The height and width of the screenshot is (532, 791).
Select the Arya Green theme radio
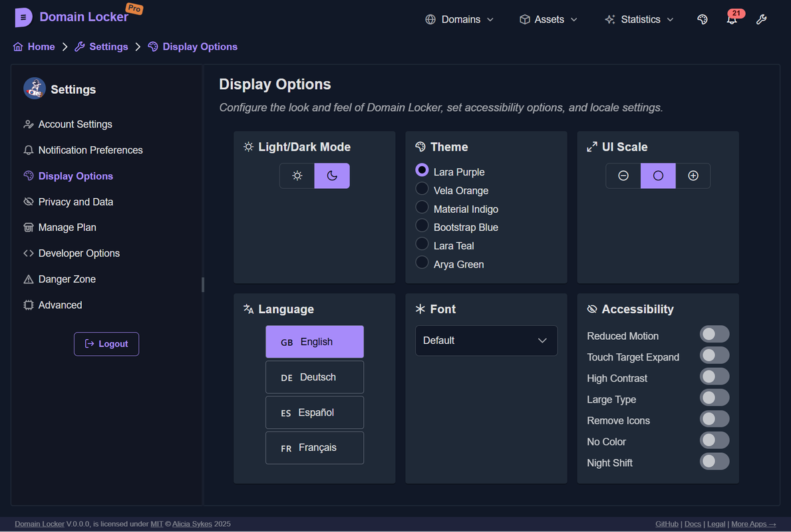(x=422, y=262)
